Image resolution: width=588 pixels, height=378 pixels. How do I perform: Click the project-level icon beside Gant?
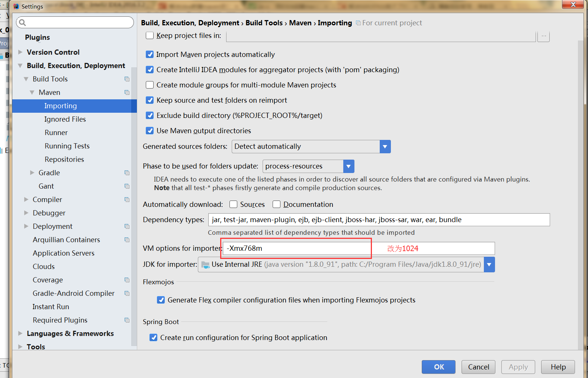[x=127, y=186]
